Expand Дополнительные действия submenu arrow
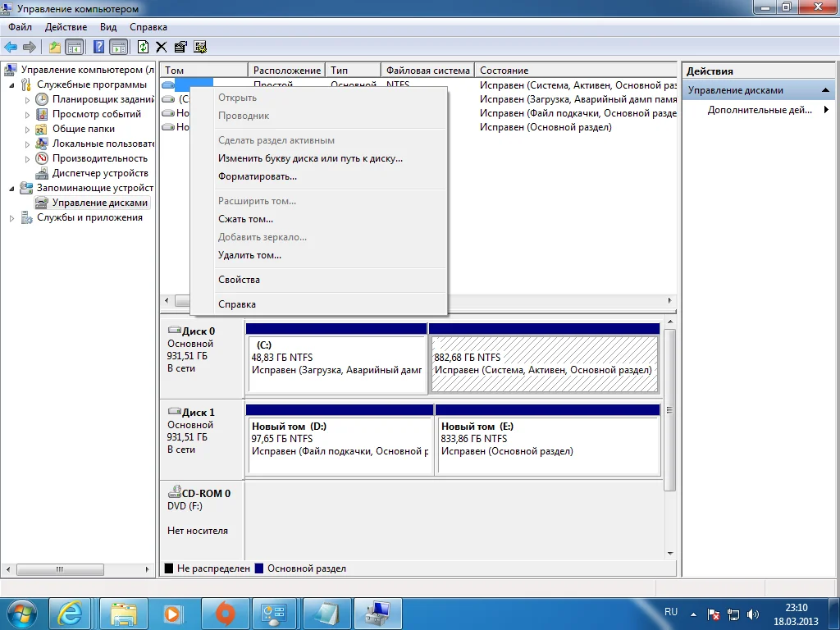 point(826,110)
